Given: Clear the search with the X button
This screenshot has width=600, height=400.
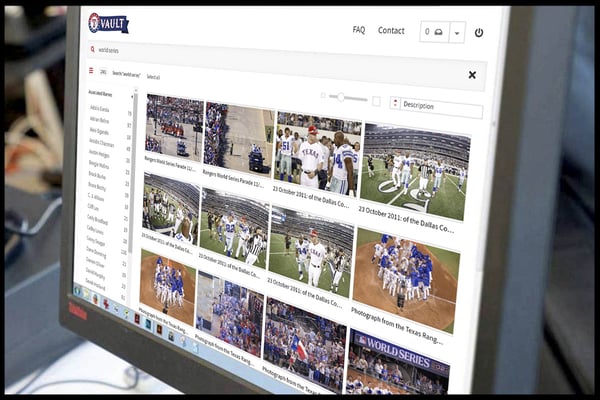Looking at the screenshot, I should (x=472, y=75).
